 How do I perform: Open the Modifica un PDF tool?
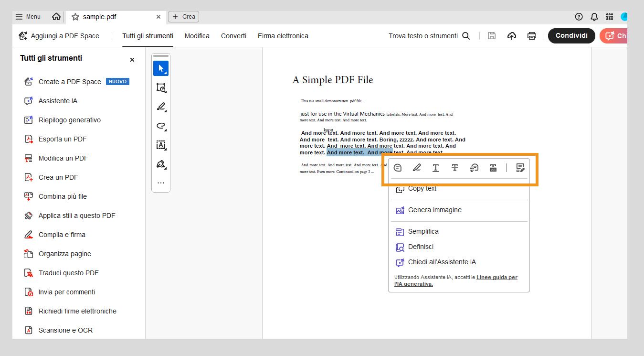coord(56,158)
